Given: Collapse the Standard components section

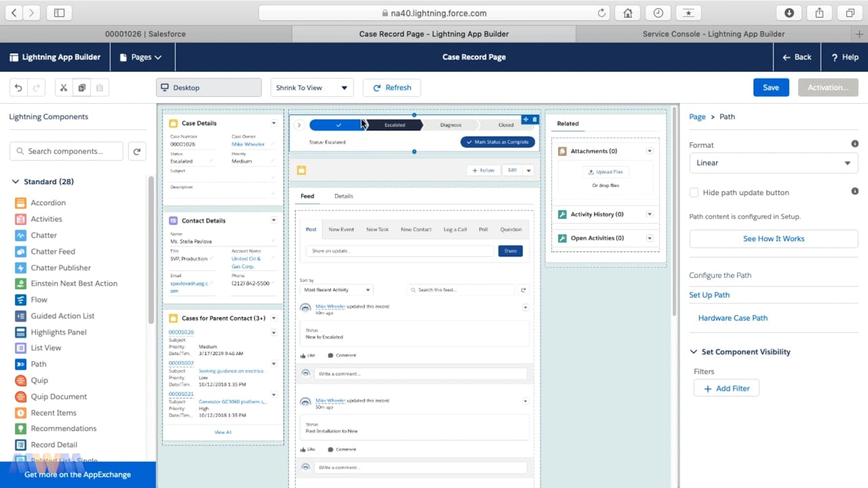Looking at the screenshot, I should (16, 182).
